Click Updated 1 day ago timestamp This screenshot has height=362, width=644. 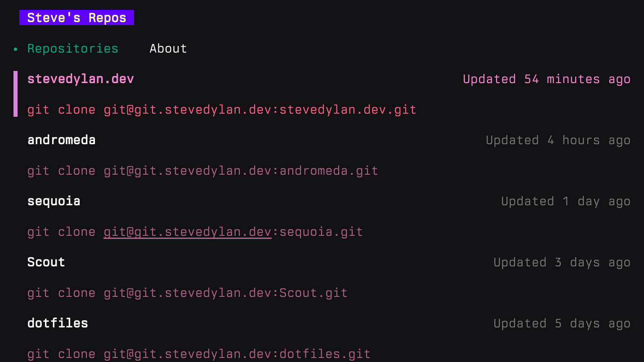pos(565,201)
